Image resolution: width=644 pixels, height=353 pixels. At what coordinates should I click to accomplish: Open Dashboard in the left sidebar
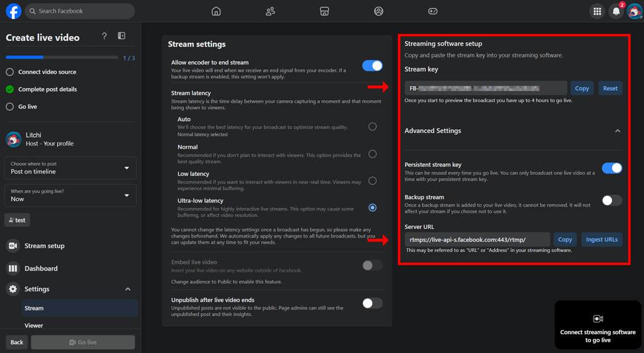pos(41,269)
